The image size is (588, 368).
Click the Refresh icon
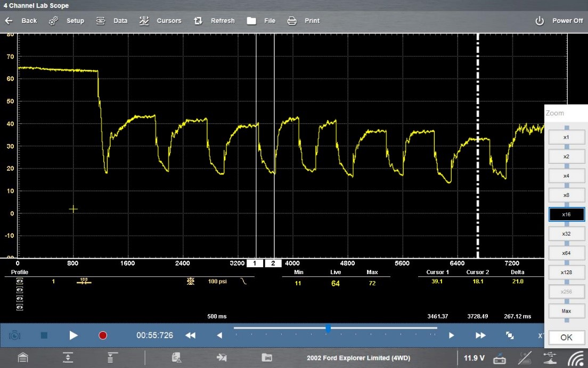(198, 21)
